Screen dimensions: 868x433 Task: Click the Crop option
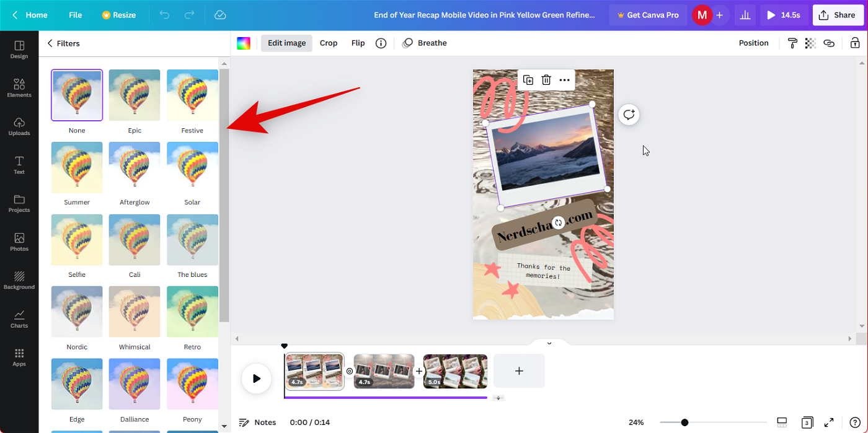click(x=329, y=43)
